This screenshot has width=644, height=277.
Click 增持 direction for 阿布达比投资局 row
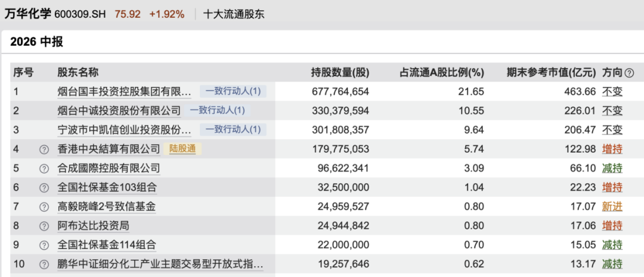612,226
